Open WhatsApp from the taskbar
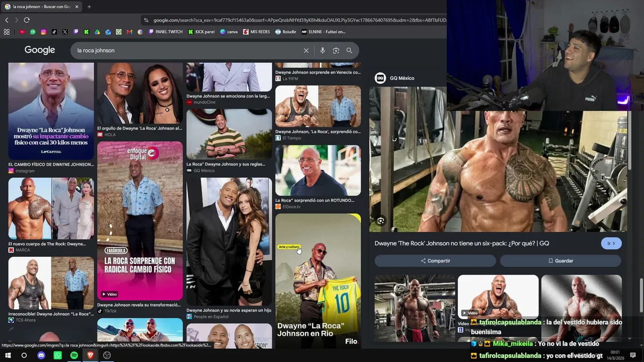 coord(57,355)
